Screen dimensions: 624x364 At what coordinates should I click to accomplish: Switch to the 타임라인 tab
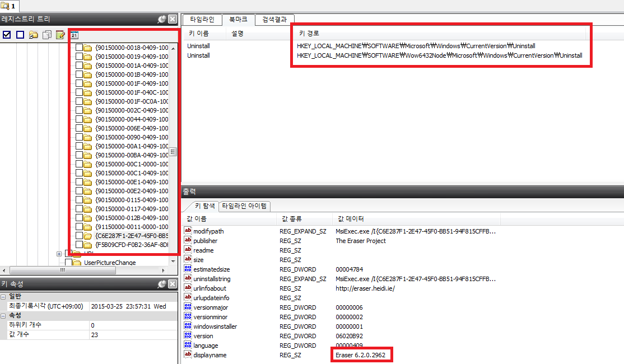point(202,19)
